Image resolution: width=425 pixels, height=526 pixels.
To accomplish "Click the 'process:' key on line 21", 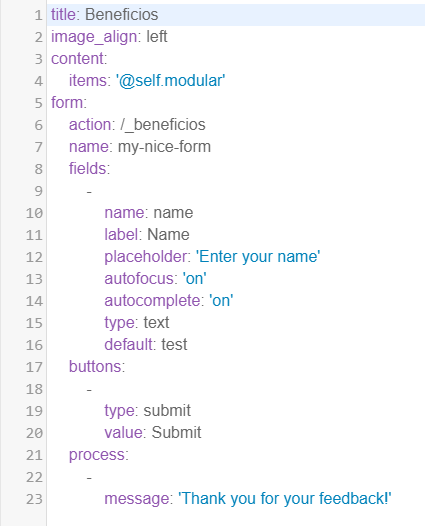I will pos(99,455).
